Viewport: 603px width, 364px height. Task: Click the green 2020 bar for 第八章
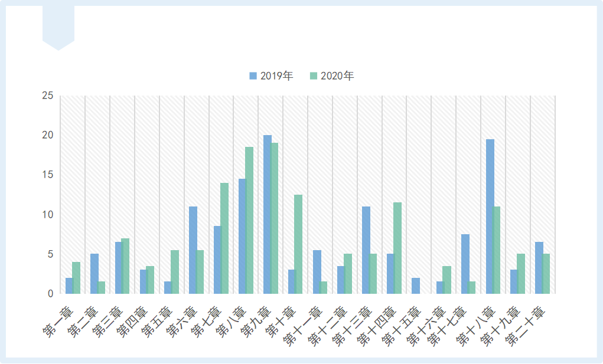point(249,220)
